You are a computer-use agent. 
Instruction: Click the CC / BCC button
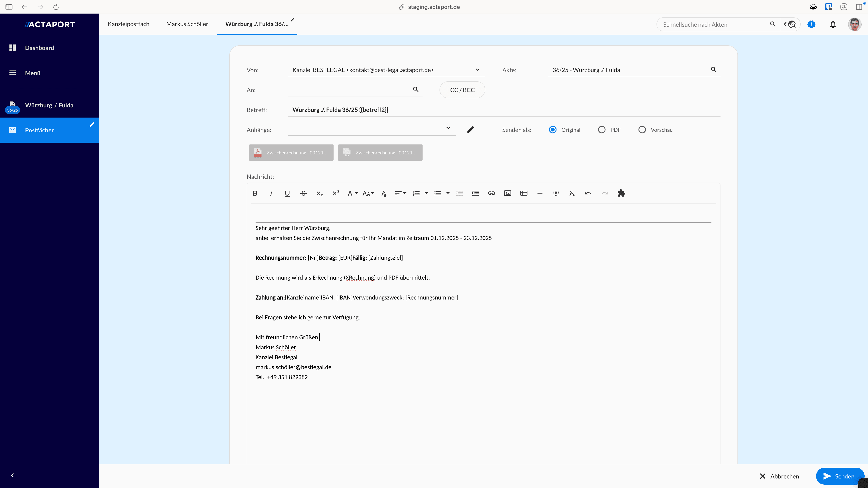click(x=462, y=90)
